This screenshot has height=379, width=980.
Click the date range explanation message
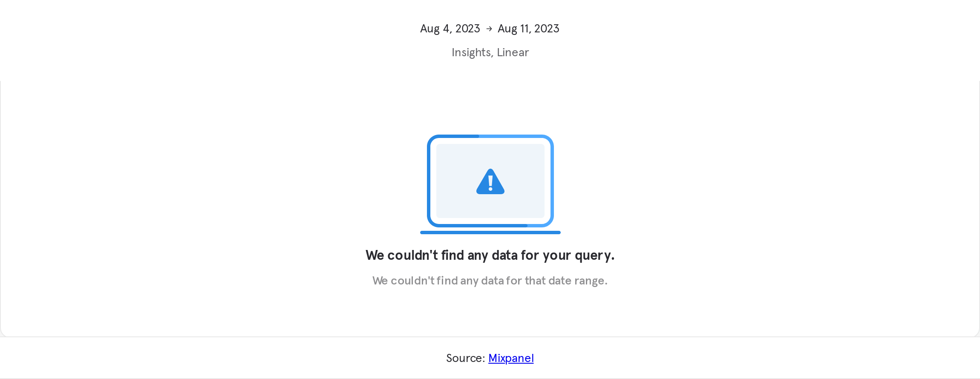click(x=490, y=280)
